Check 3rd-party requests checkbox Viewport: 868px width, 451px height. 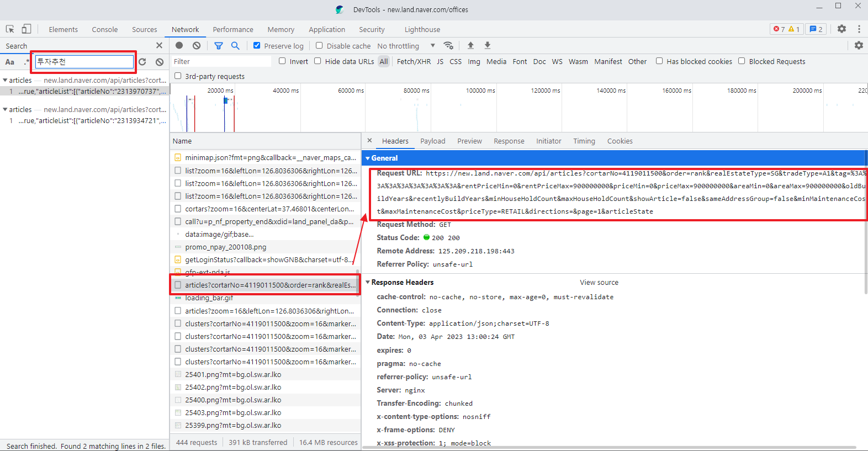[178, 76]
